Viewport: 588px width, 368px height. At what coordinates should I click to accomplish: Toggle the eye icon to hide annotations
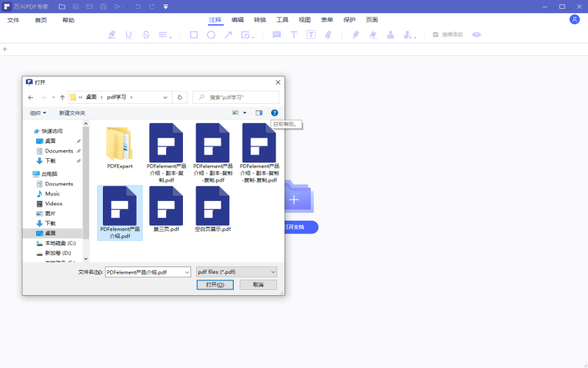pyautogui.click(x=476, y=35)
